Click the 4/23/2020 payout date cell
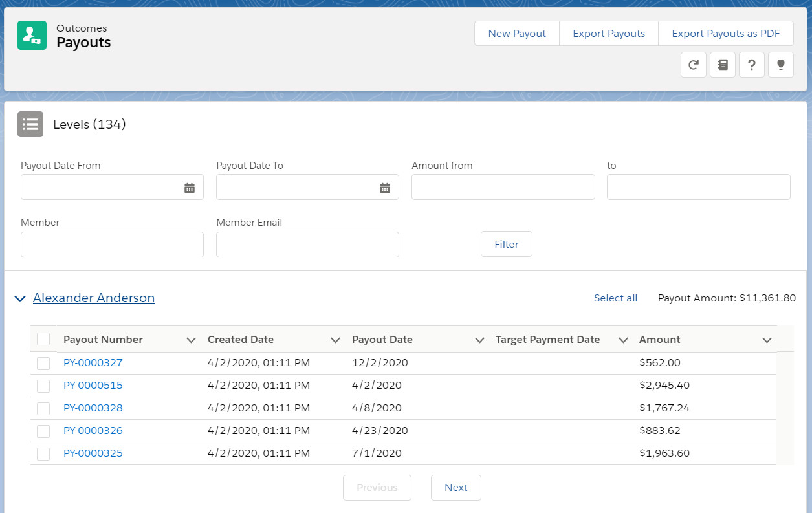Screen dimensions: 812x513 [380, 431]
